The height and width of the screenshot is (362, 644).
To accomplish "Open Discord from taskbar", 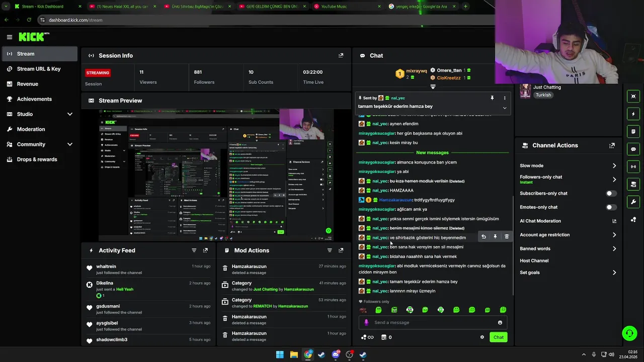I will point(336,354).
